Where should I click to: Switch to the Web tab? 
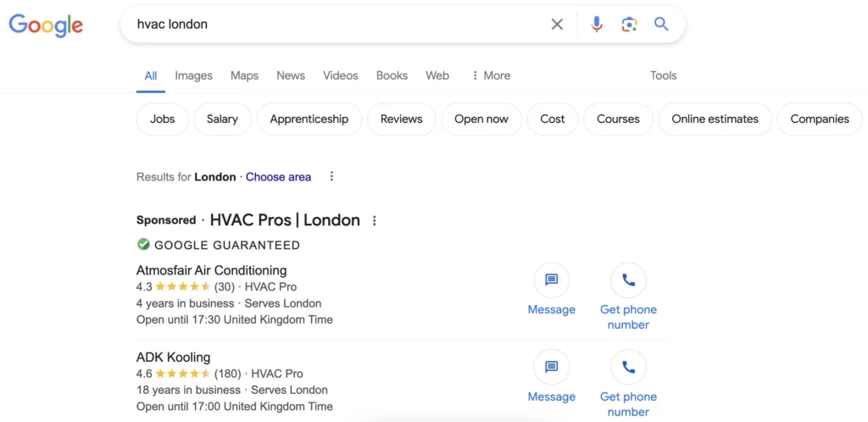(437, 75)
